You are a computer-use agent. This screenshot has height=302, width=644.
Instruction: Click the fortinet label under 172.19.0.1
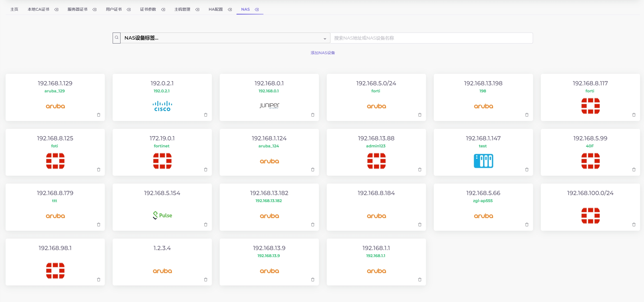point(162,146)
